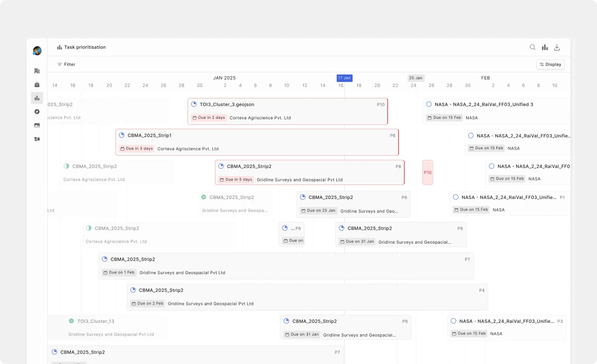Click Gridline Surveys text on P8 card
The image size is (597, 364).
[299, 180]
